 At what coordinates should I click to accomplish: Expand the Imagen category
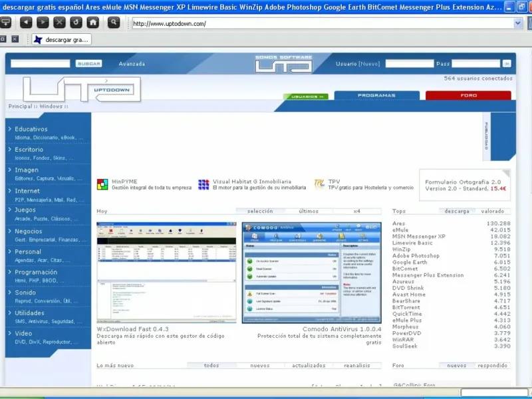point(27,170)
